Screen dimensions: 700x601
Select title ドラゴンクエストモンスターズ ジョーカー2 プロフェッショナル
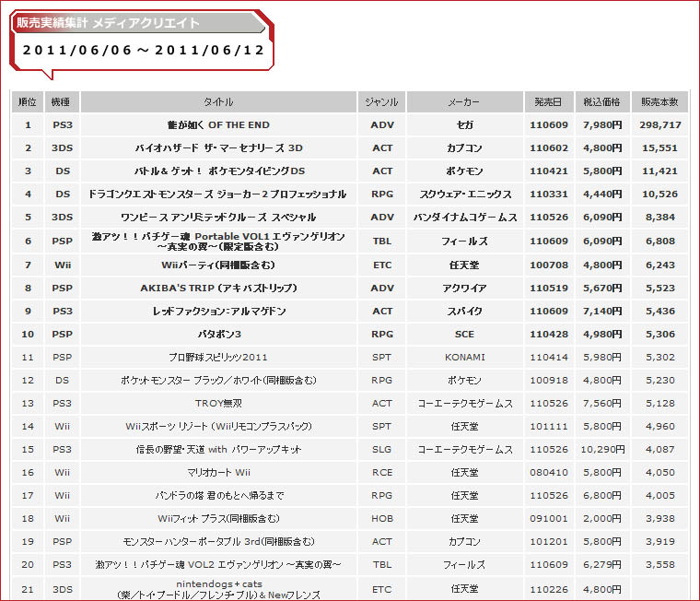pos(217,194)
